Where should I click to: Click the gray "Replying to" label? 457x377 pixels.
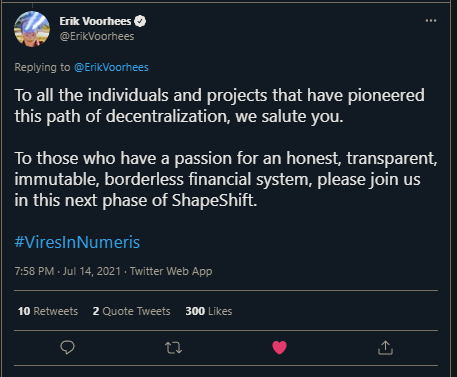click(x=42, y=67)
